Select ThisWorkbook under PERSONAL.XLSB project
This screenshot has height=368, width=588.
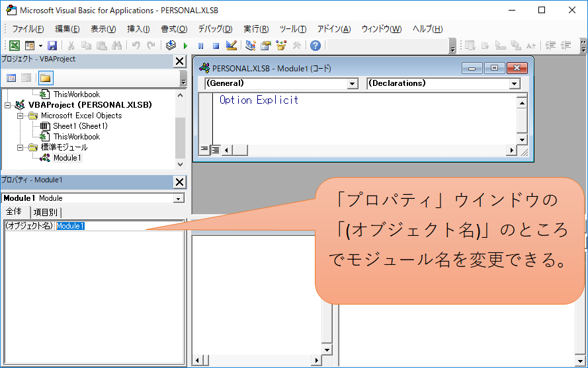click(x=77, y=137)
